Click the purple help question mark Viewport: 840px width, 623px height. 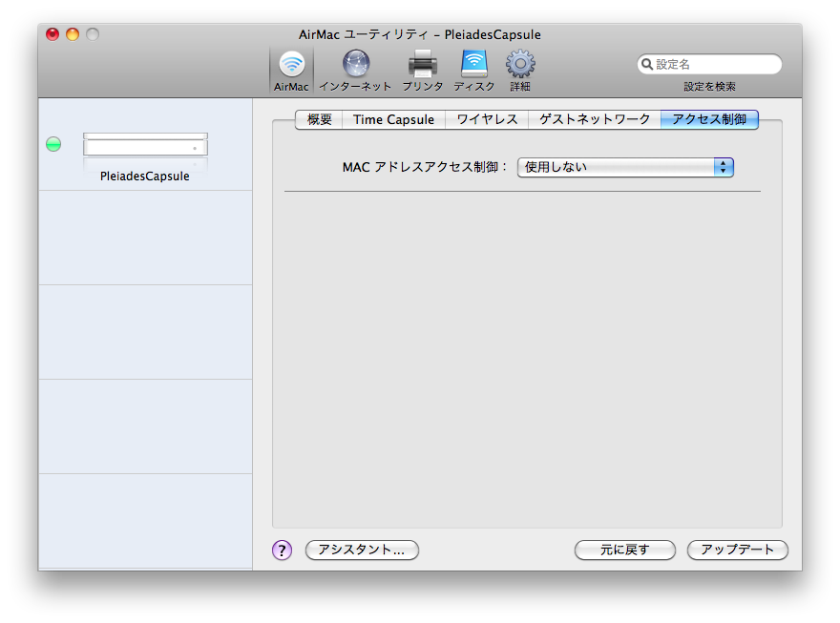click(x=282, y=550)
